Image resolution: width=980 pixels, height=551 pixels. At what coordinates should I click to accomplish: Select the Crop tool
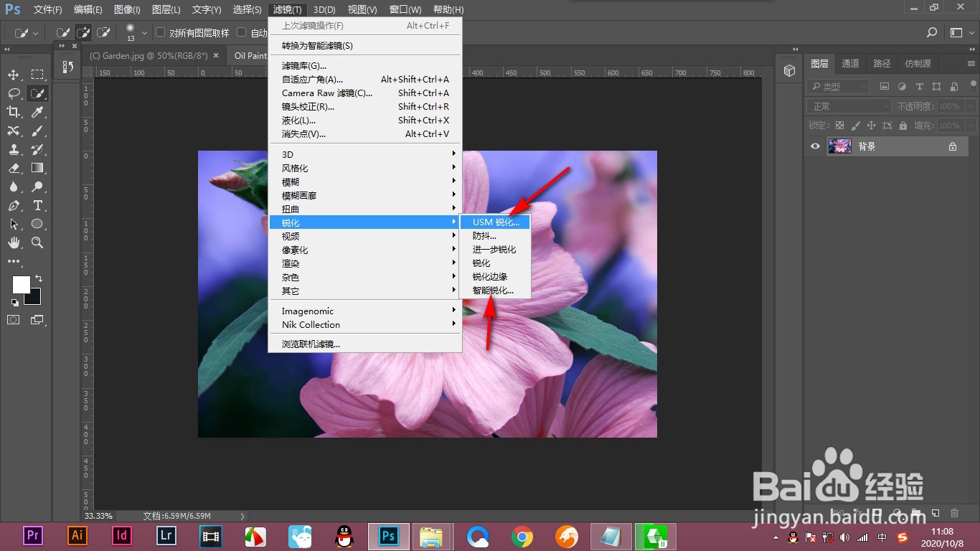tap(14, 112)
